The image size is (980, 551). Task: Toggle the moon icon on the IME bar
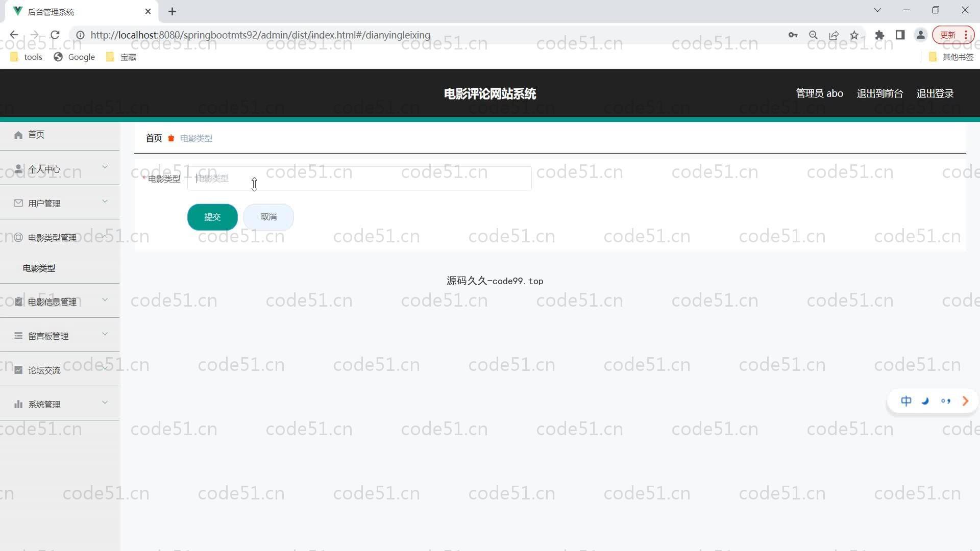coord(925,401)
